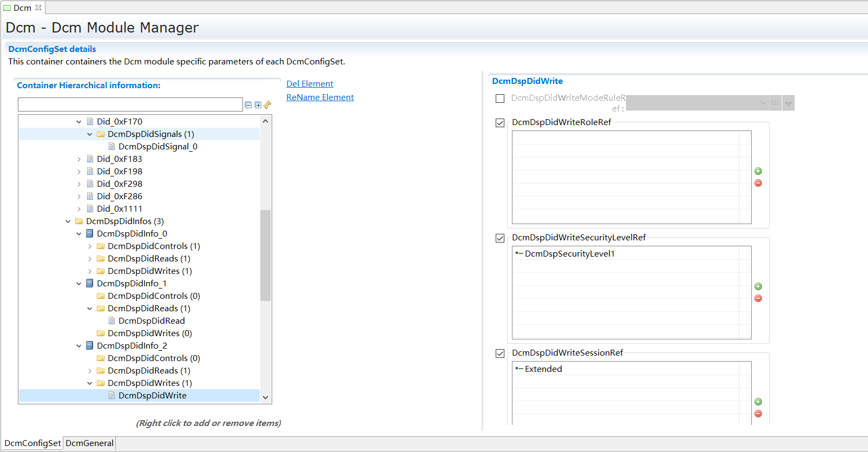Enable the DcmDspDidWriteModeRuleRef checkbox
Screen dimensions: 868x452
point(500,99)
